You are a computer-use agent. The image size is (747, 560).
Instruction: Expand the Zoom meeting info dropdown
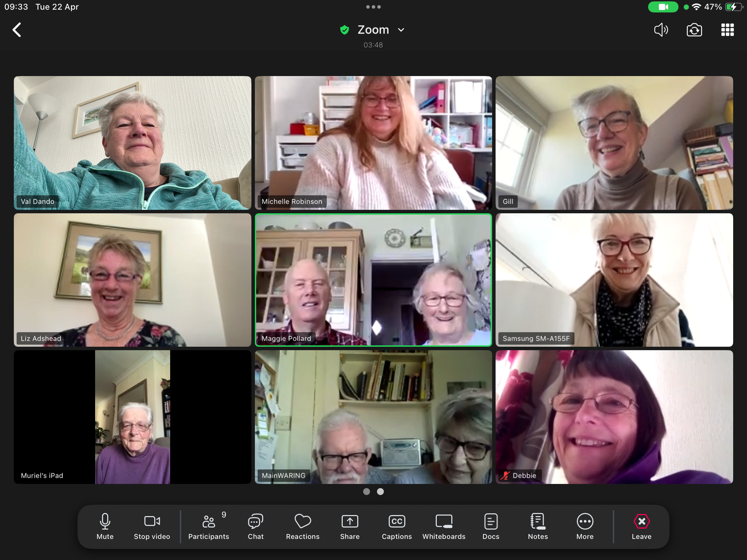point(401,30)
